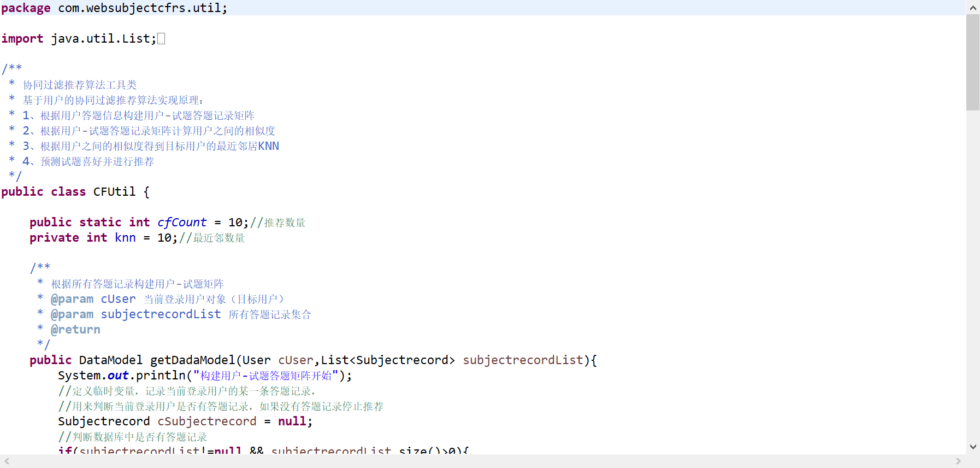Image resolution: width=980 pixels, height=468 pixels.
Task: Click the class name CFUtil
Action: click(x=114, y=192)
